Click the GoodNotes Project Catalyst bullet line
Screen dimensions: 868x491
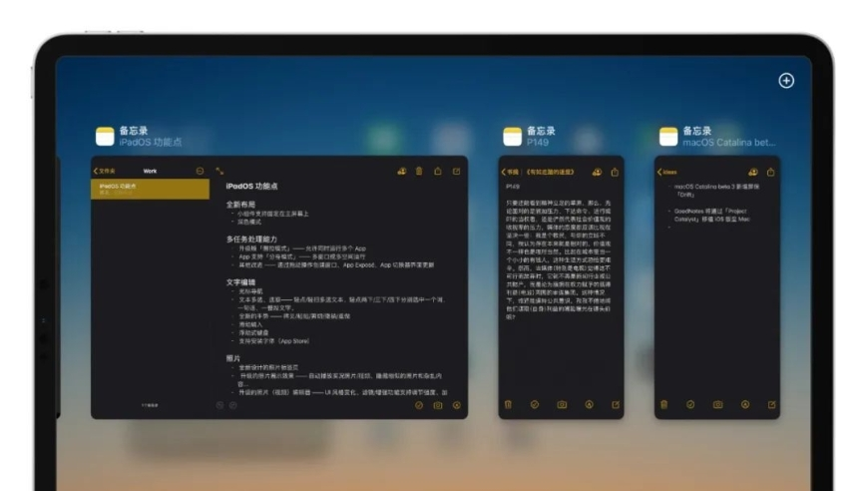click(x=712, y=215)
